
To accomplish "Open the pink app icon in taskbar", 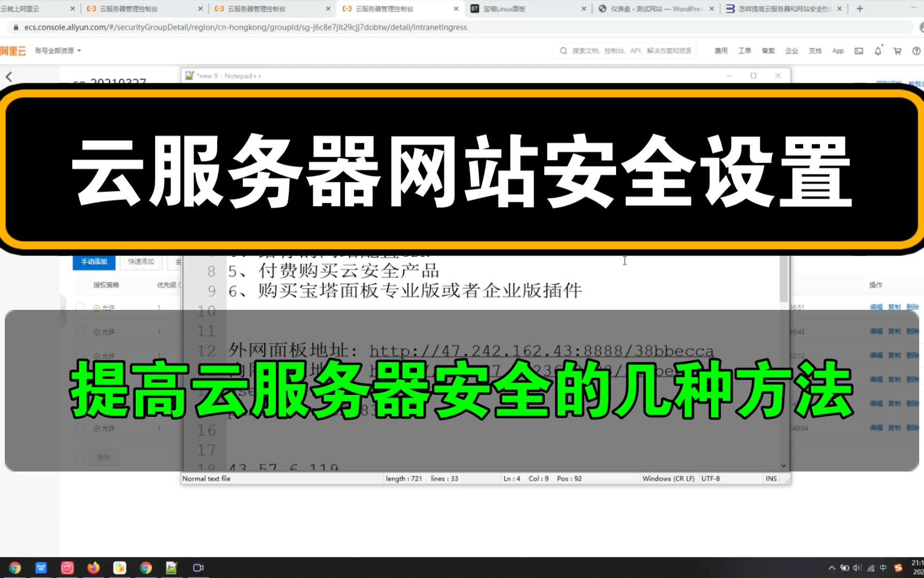I will [67, 567].
